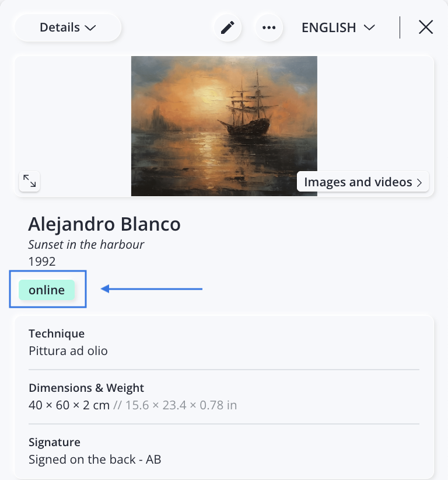This screenshot has height=480, width=448.
Task: Click the 40 × 60 × 2 cm value
Action: pos(69,405)
